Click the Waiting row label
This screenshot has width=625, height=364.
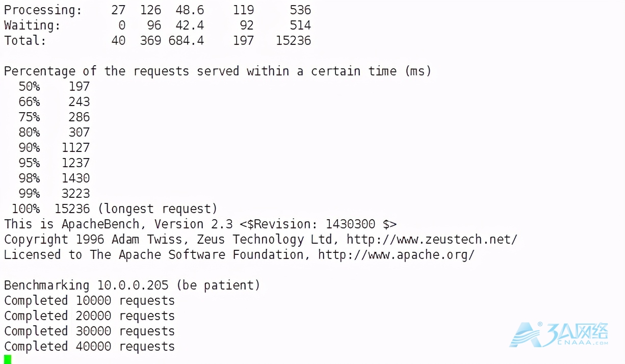coord(32,25)
